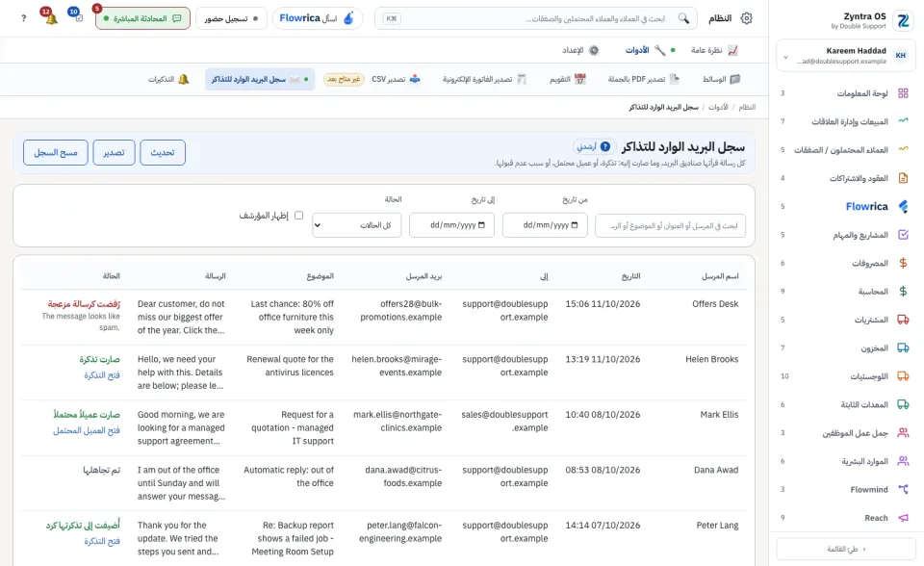Click the email mark.ellis@northgate-clinics.example

tap(398, 421)
